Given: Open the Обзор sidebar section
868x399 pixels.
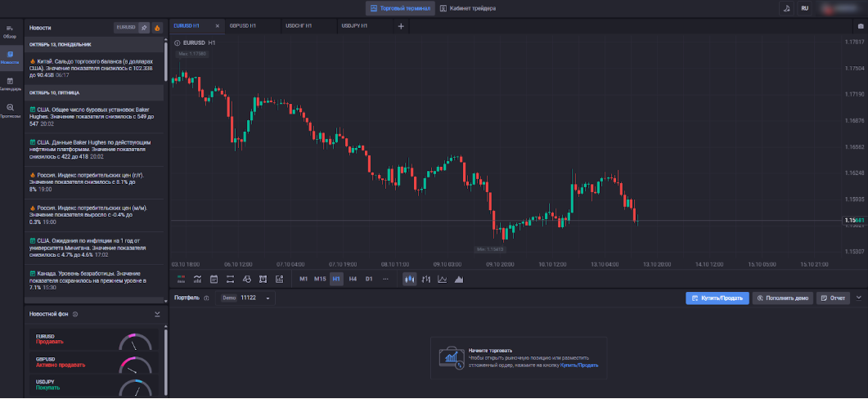Looking at the screenshot, I should pyautogui.click(x=10, y=31).
